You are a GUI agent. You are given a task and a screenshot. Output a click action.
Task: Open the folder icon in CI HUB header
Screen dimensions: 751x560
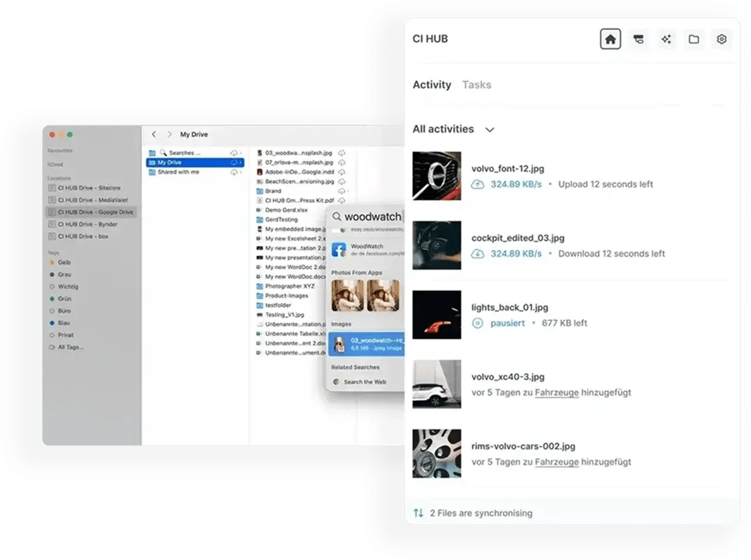click(x=693, y=39)
